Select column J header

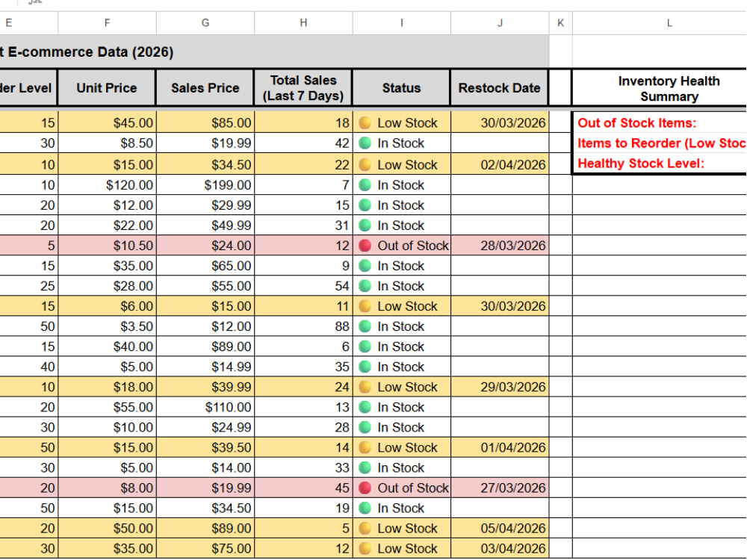pyautogui.click(x=500, y=23)
